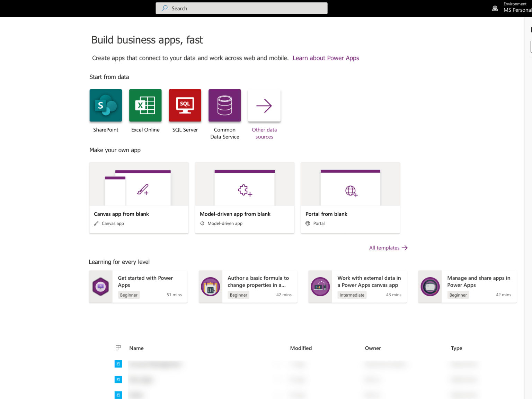
Task: Open the All templates link
Action: click(x=384, y=248)
